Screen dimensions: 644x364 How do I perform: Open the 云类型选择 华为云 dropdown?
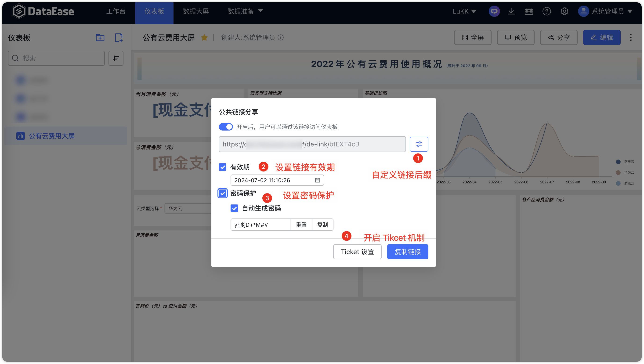point(188,208)
